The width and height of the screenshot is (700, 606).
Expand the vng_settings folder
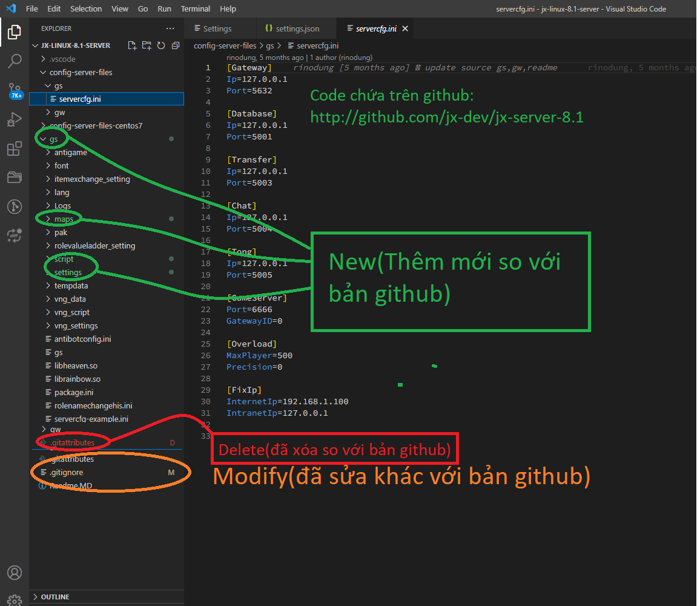(106, 326)
